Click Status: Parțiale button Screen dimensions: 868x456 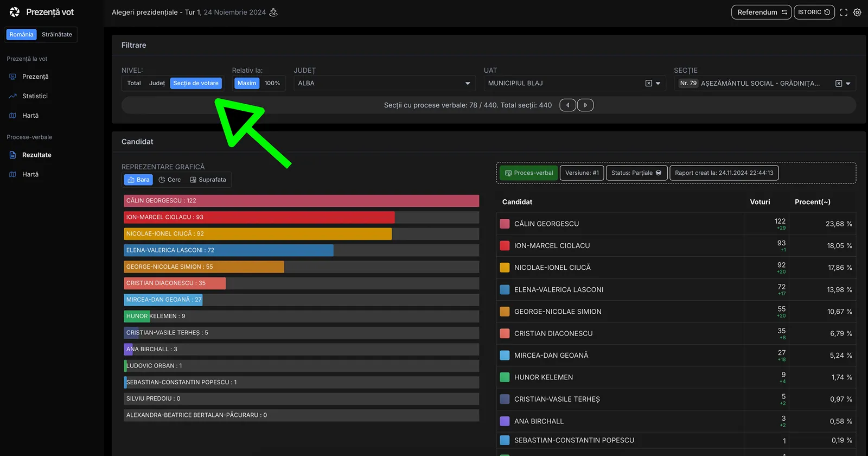coord(637,173)
